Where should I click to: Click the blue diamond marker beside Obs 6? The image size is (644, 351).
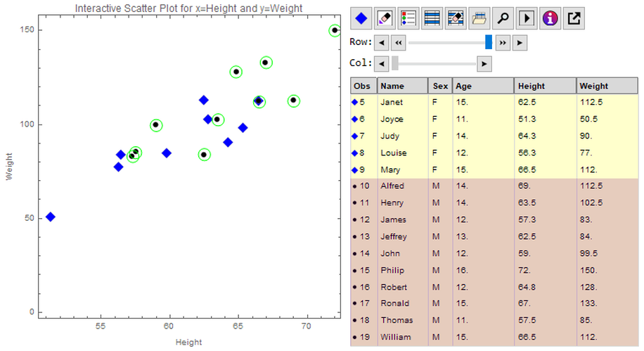click(x=355, y=119)
